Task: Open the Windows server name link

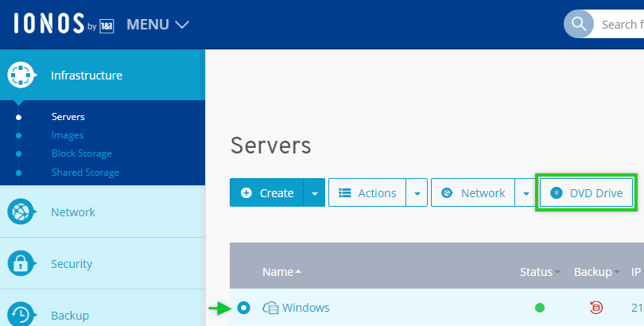Action: (x=305, y=308)
